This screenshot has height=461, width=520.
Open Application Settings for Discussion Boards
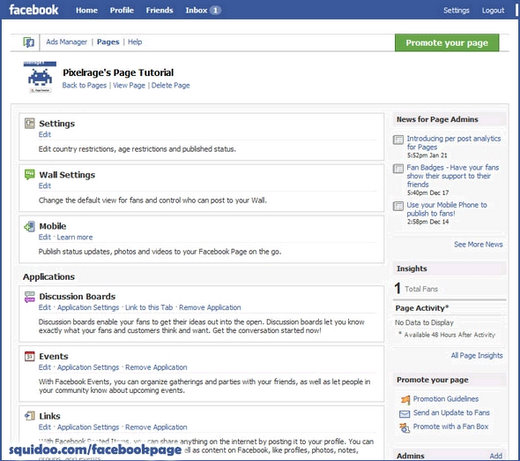[88, 307]
